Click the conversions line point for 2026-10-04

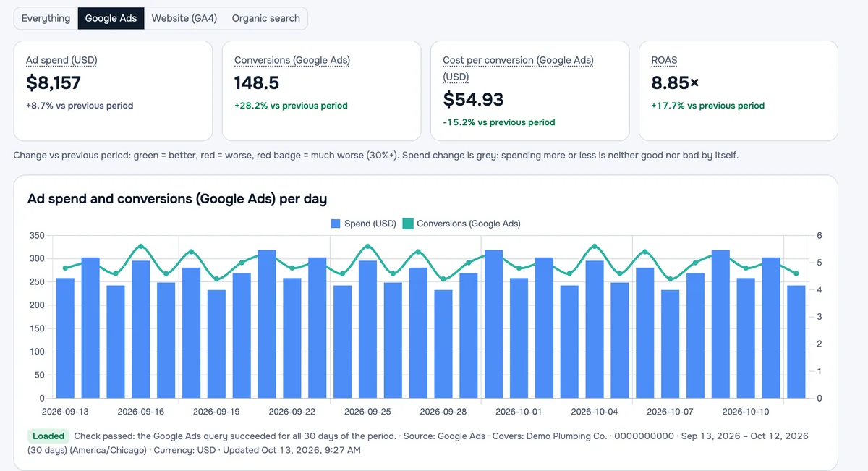pyautogui.click(x=595, y=246)
